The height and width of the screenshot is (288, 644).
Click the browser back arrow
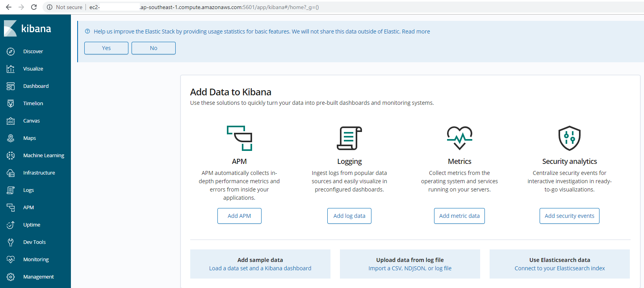(9, 7)
